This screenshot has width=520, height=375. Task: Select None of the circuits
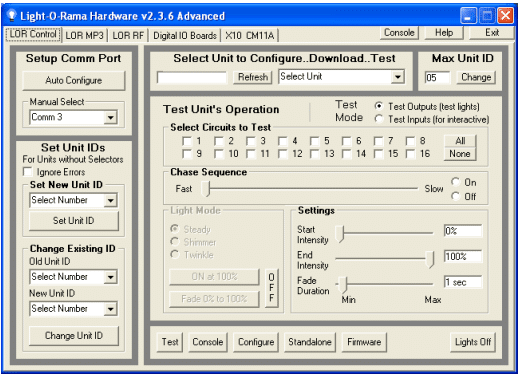pyautogui.click(x=460, y=154)
